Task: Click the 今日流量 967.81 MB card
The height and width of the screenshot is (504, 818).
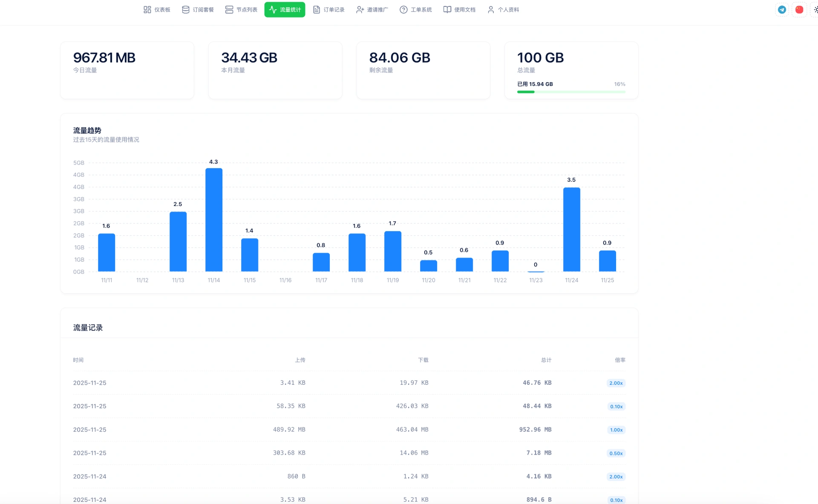Action: [127, 70]
